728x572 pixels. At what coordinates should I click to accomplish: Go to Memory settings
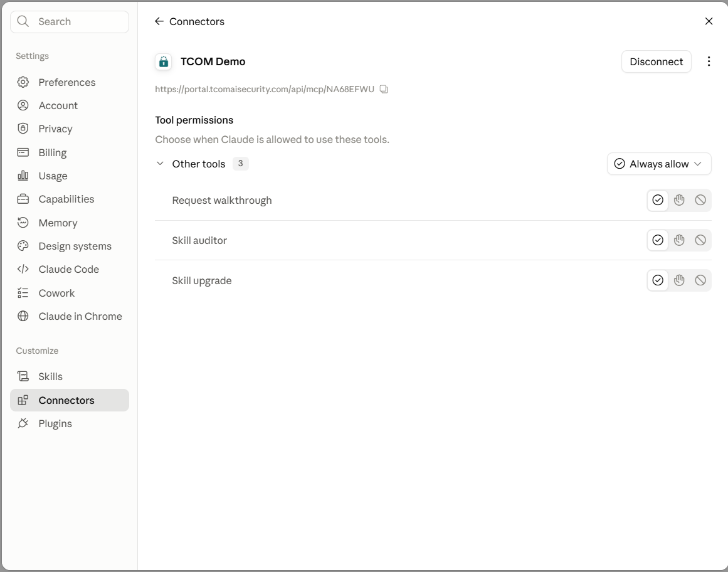(x=70, y=223)
